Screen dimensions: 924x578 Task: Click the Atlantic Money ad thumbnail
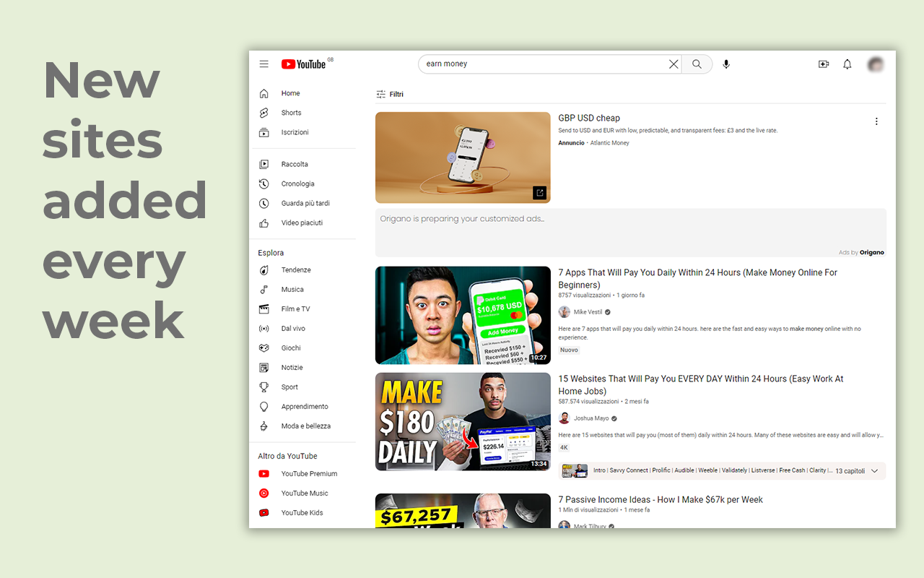coord(463,158)
